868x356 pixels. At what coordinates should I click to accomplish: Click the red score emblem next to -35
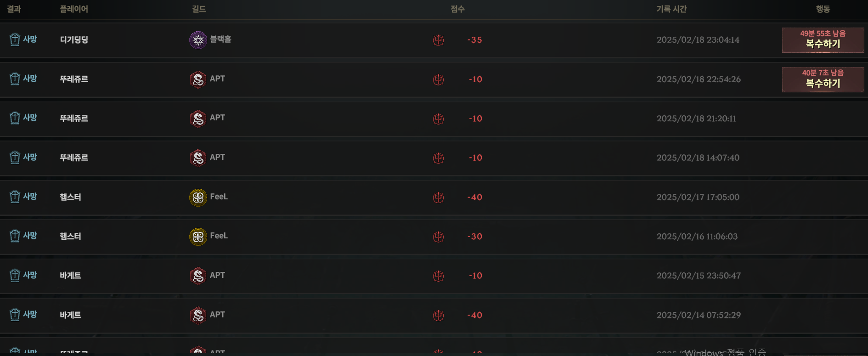[x=438, y=40]
